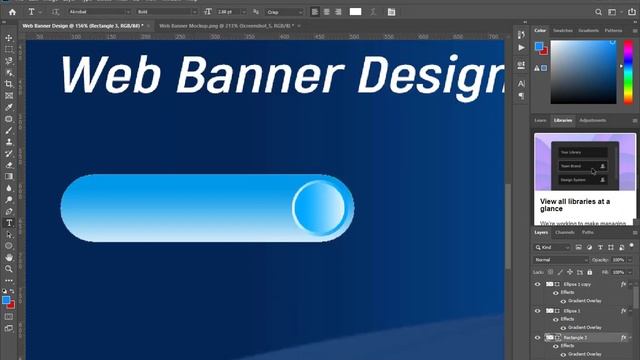This screenshot has height=360, width=640.
Task: Open the layer filter Kind dropdown
Action: (552, 247)
